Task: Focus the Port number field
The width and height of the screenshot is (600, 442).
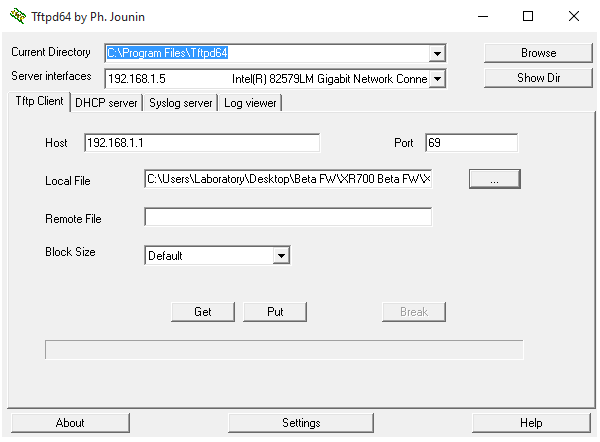Action: tap(471, 143)
